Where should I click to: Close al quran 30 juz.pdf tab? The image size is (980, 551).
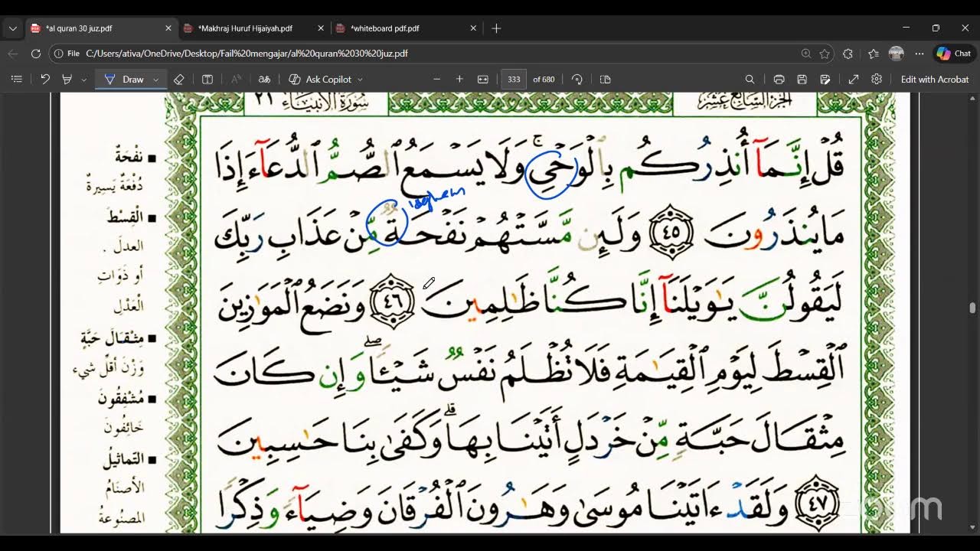[168, 28]
